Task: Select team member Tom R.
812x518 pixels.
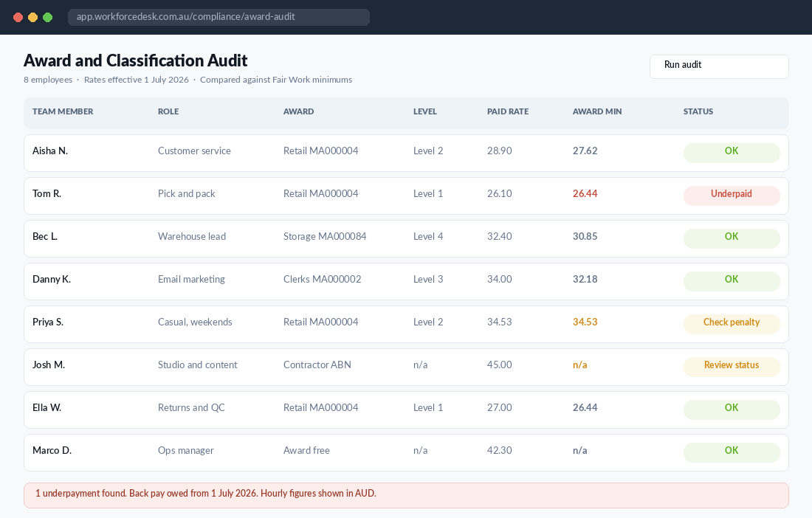Action: coord(47,193)
